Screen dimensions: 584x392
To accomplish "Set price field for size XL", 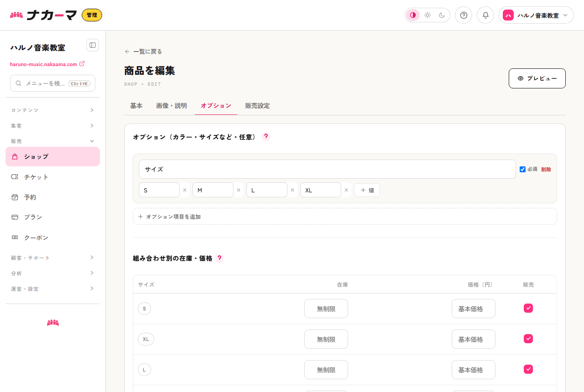I will point(474,339).
